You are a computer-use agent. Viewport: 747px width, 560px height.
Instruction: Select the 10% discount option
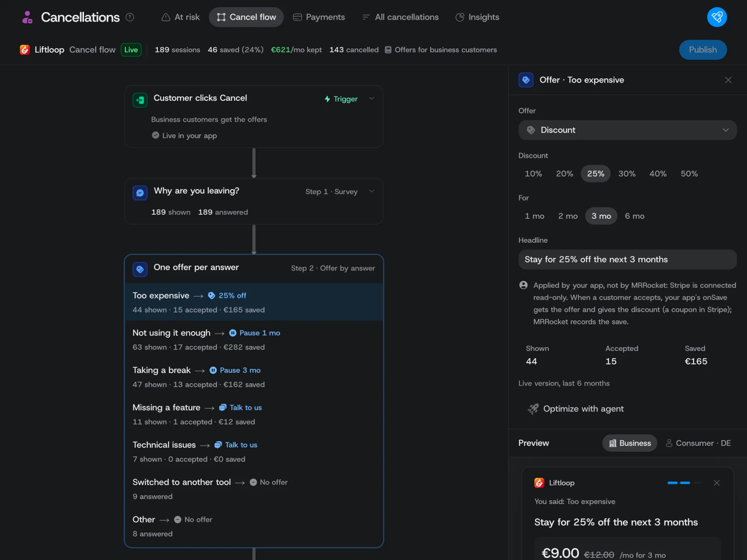click(533, 174)
